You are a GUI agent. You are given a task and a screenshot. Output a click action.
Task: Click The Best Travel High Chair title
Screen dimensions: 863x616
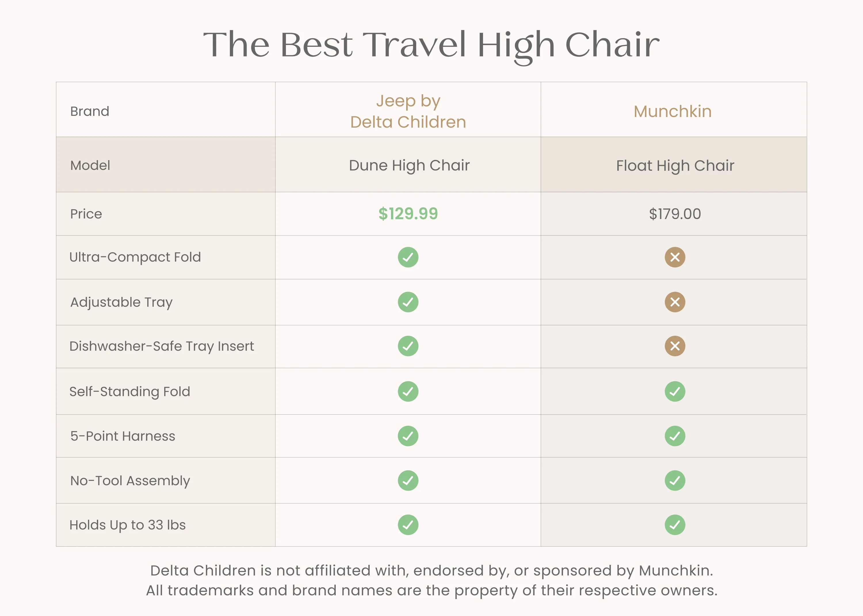click(x=431, y=45)
